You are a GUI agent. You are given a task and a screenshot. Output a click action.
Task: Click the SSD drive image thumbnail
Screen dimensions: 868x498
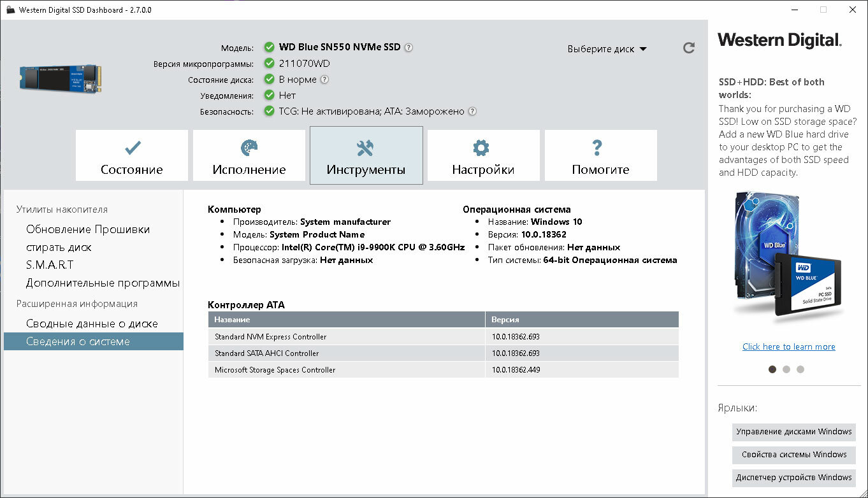tap(58, 76)
